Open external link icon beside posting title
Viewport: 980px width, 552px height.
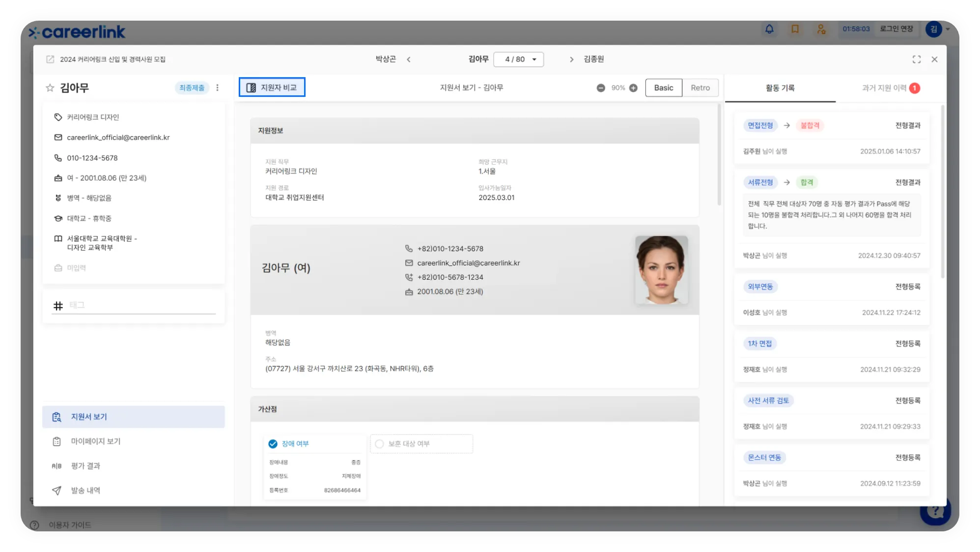[x=50, y=59]
